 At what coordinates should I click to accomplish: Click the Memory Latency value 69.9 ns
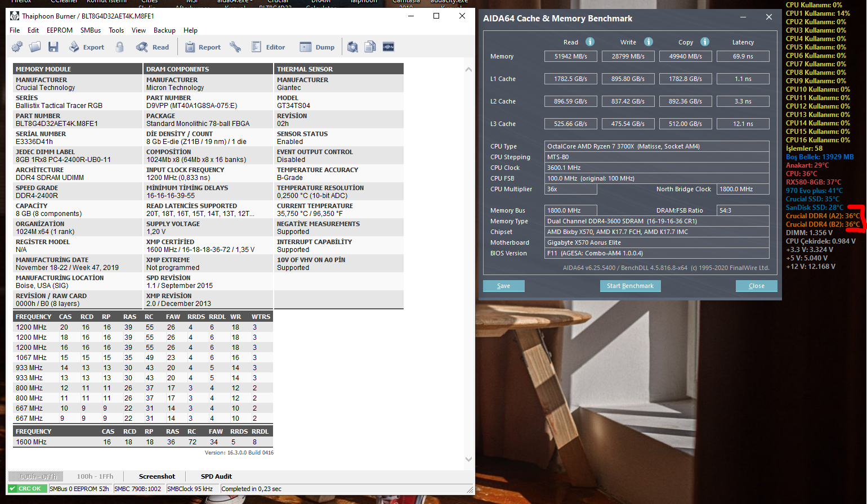point(743,56)
